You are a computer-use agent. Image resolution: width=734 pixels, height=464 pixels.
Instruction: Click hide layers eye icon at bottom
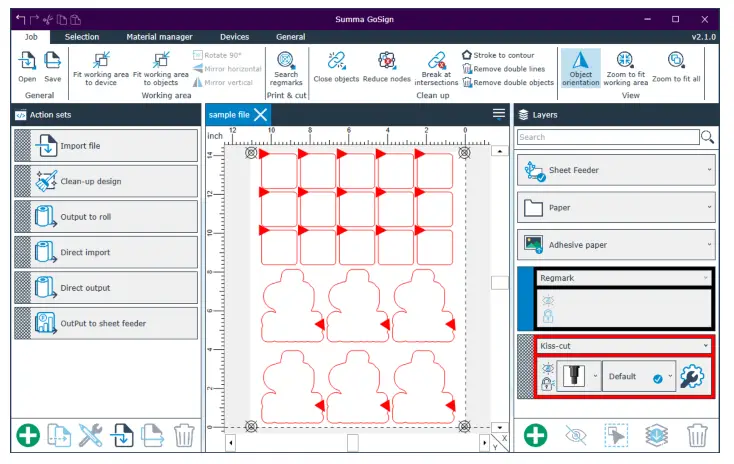(576, 435)
